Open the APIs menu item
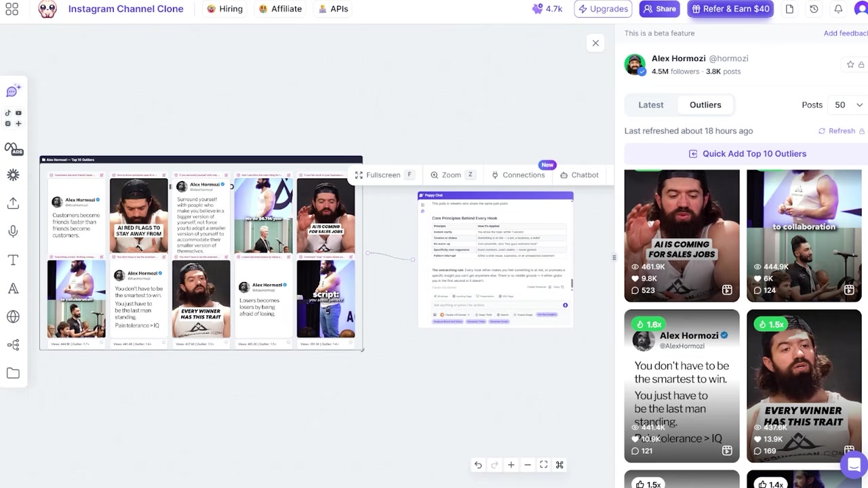This screenshot has width=868, height=488. [333, 9]
